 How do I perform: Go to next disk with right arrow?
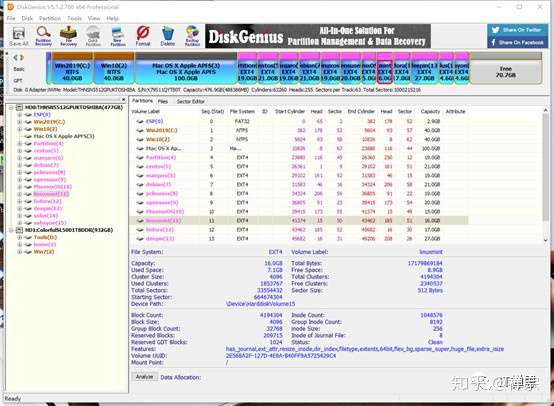tap(22, 57)
